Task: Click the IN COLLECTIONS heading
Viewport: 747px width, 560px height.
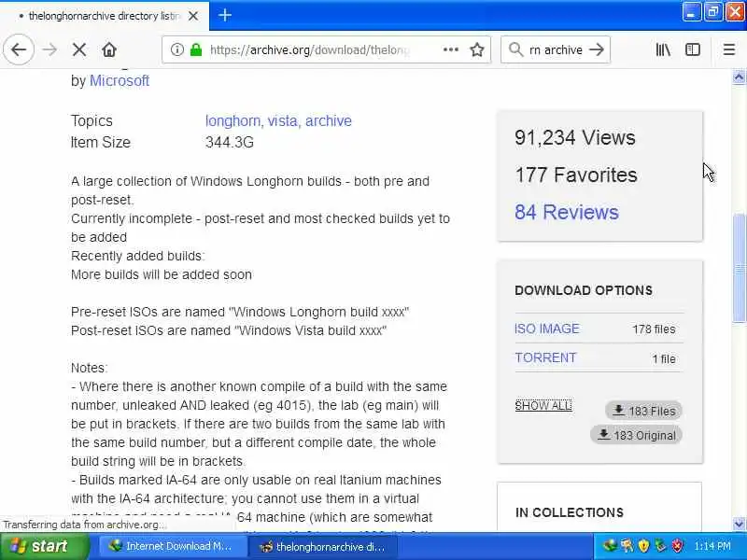Action: pyautogui.click(x=570, y=512)
